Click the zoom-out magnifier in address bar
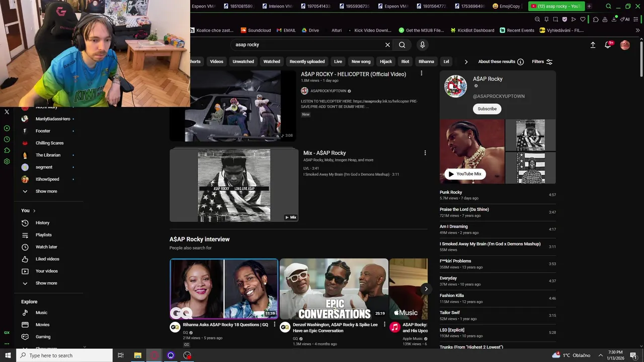This screenshot has height=362, width=644. [x=537, y=19]
